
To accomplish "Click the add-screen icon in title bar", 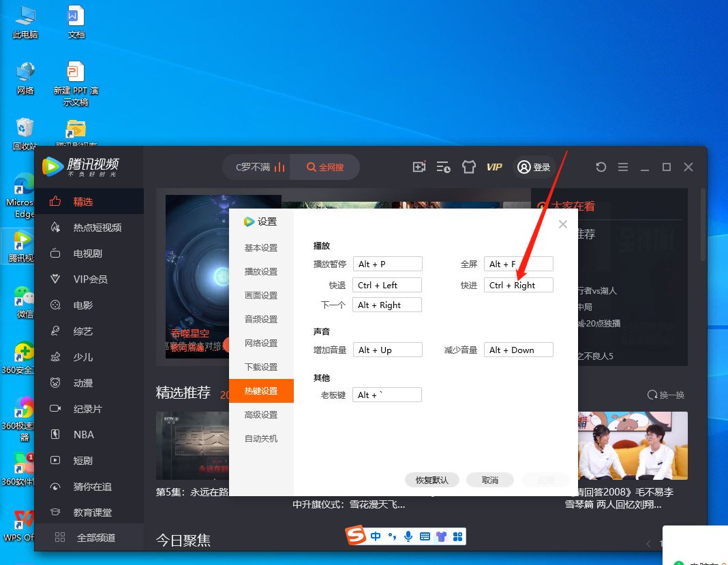I will 419,167.
